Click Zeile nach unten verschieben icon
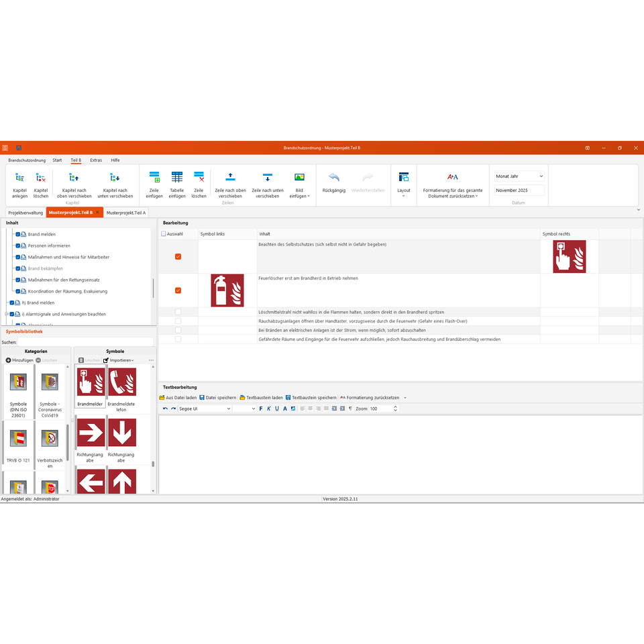 pos(268,178)
